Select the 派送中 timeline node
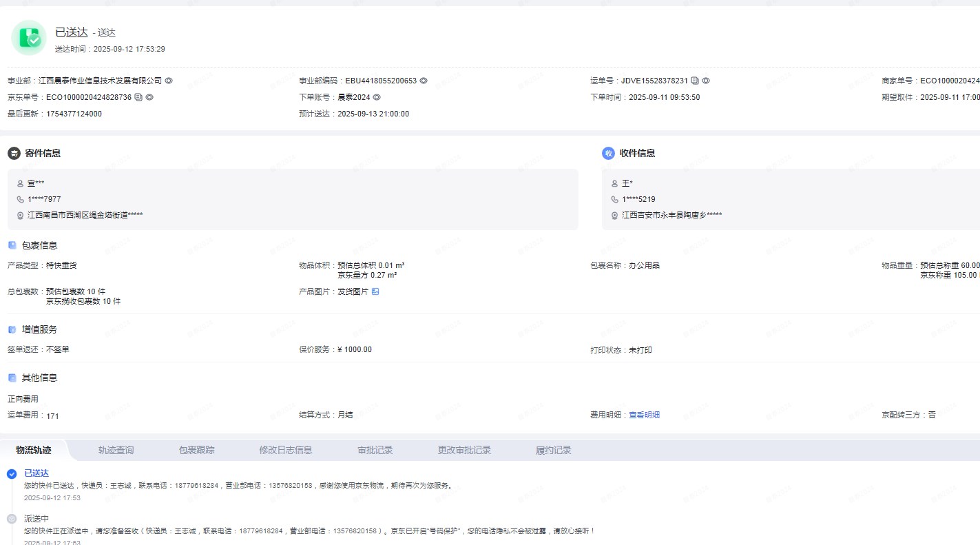980x545 pixels. [12, 519]
